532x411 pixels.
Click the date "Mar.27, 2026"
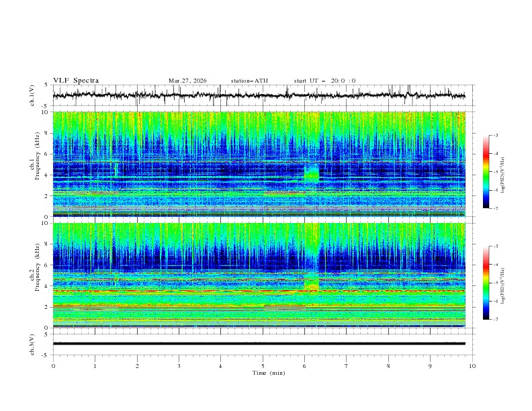(x=187, y=81)
